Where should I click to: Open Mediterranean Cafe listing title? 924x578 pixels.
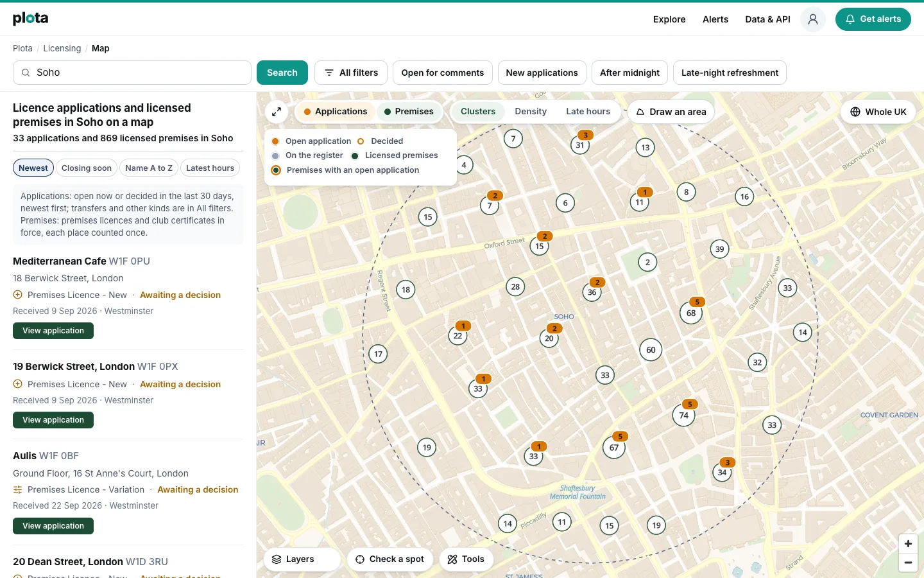click(60, 261)
